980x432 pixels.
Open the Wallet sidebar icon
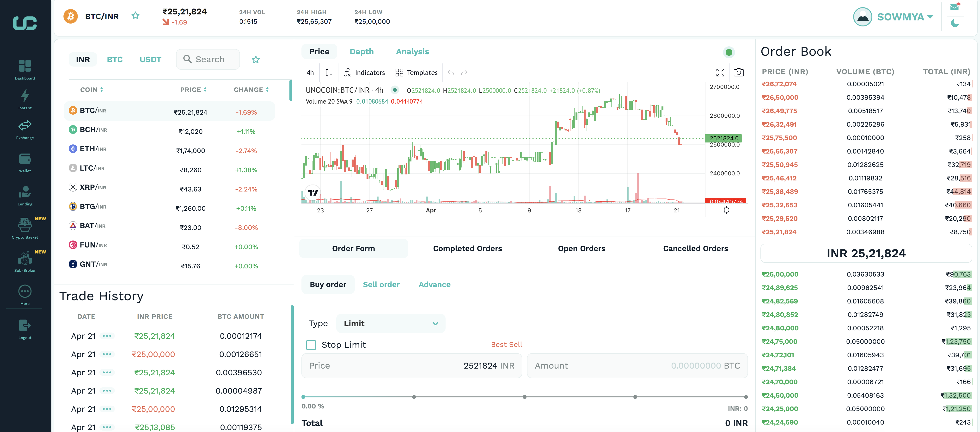pos(25,162)
